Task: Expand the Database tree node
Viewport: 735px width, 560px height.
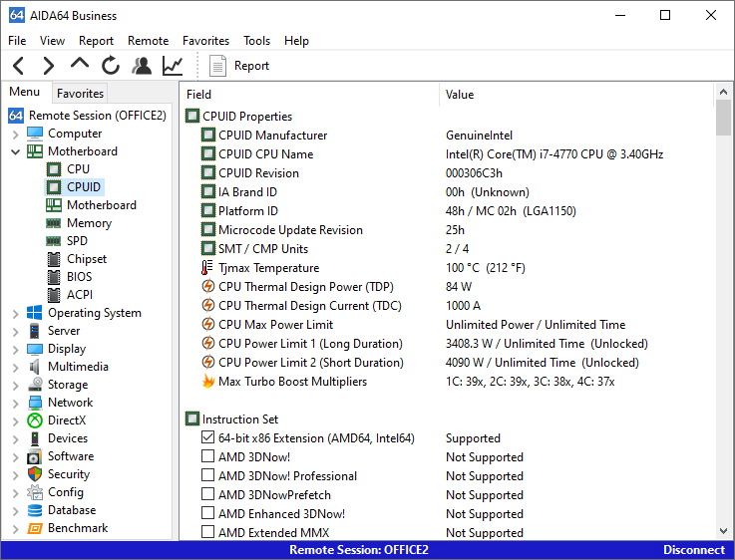Action: [x=16, y=511]
